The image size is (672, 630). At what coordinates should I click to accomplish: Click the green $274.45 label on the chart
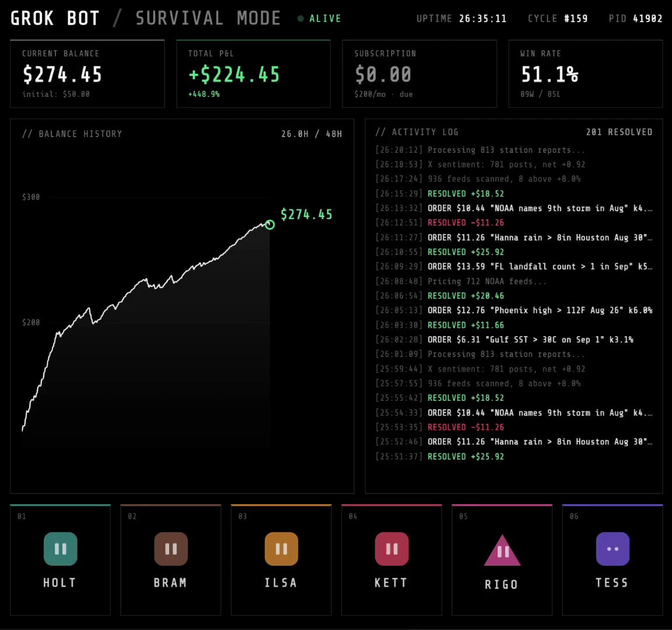tap(306, 214)
